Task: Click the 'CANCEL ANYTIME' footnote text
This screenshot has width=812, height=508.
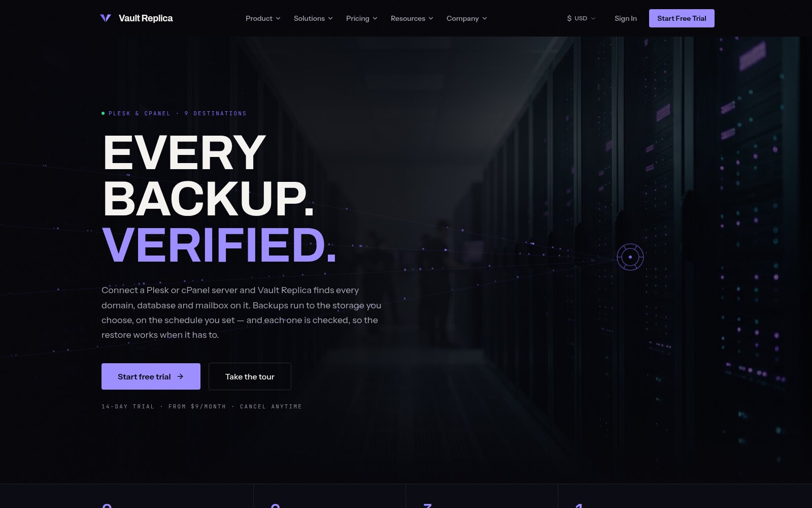Action: click(271, 406)
